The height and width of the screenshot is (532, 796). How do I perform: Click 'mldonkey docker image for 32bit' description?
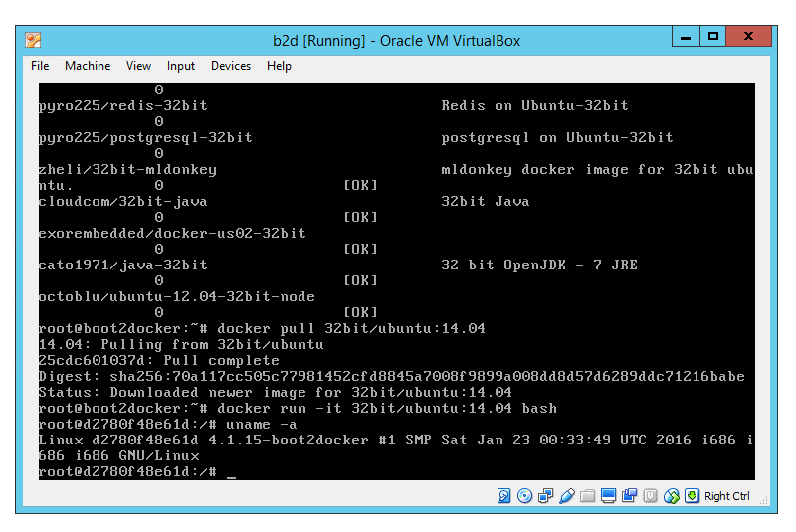[597, 170]
